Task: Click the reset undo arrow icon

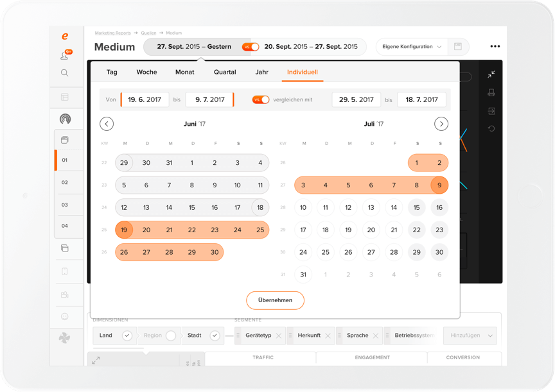Action: pos(491,129)
